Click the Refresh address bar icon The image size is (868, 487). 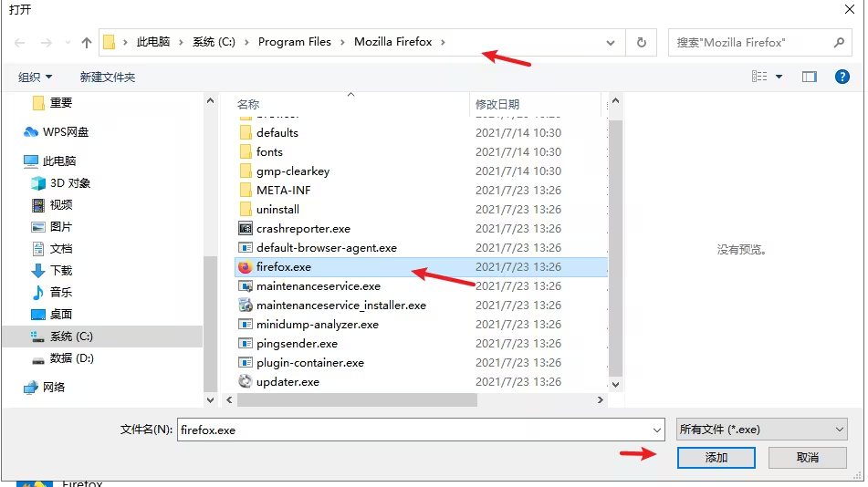click(x=641, y=43)
